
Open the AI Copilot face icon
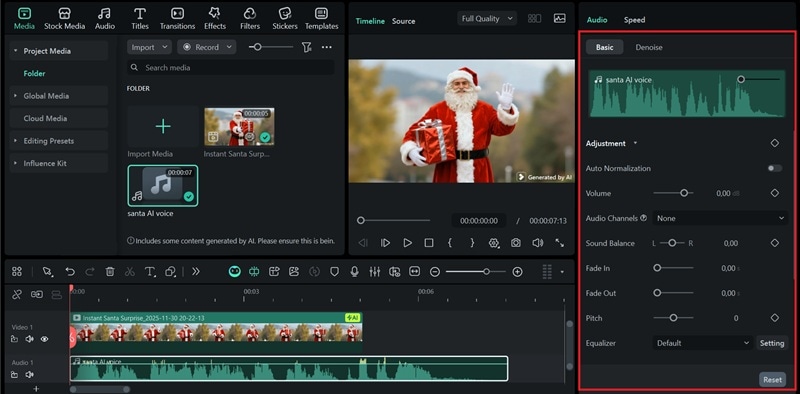coord(235,272)
